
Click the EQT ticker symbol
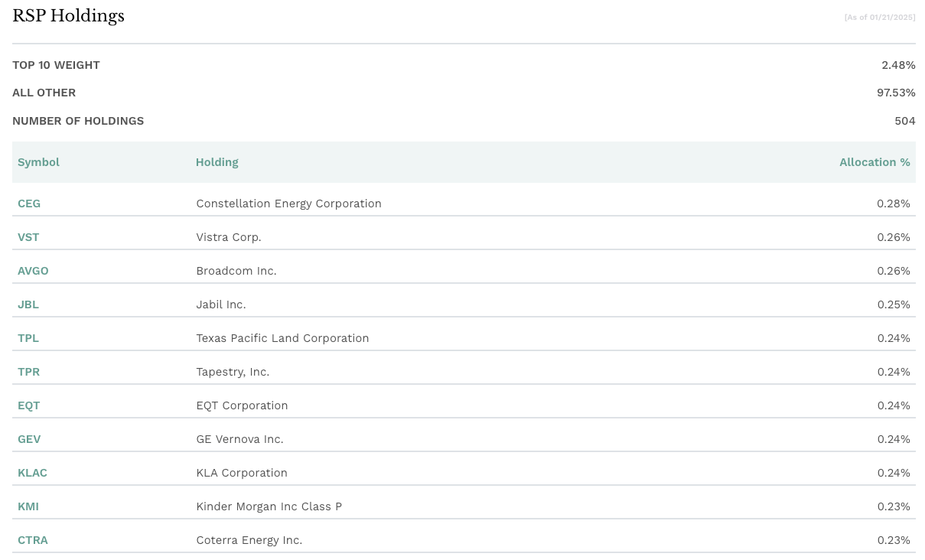[x=29, y=405]
